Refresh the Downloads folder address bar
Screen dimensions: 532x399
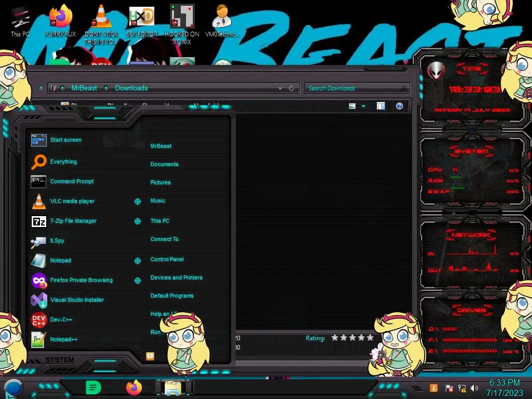coord(291,88)
